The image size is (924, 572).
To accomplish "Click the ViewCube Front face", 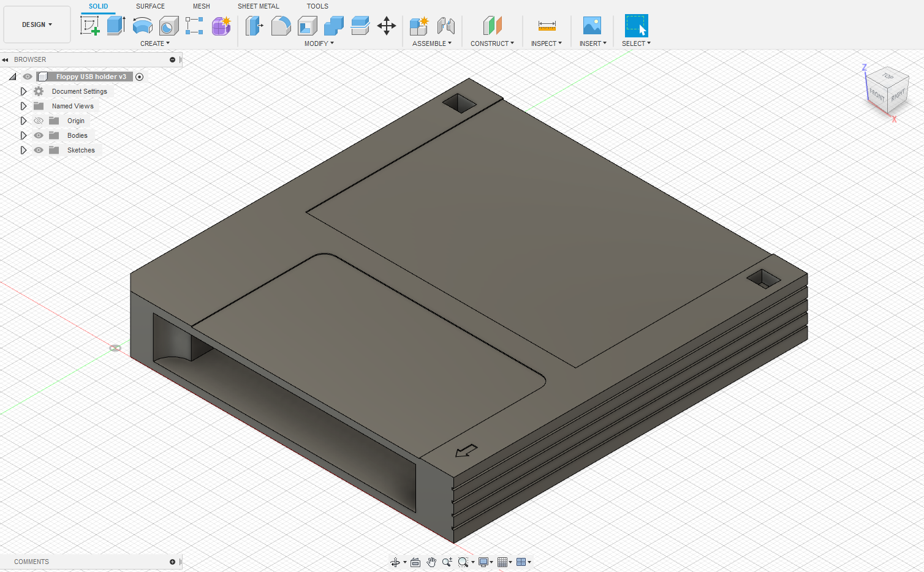I will point(877,95).
